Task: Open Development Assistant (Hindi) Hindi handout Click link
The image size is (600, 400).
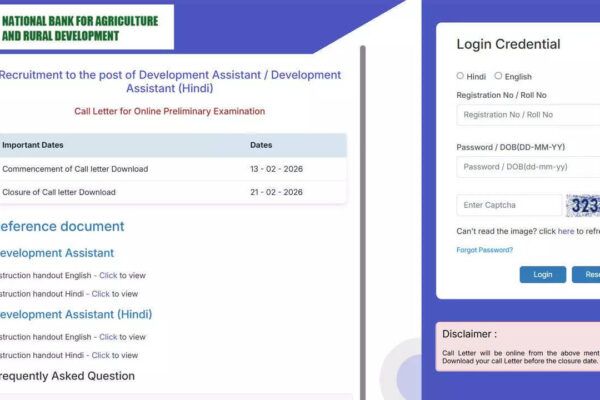Action: pos(101,356)
